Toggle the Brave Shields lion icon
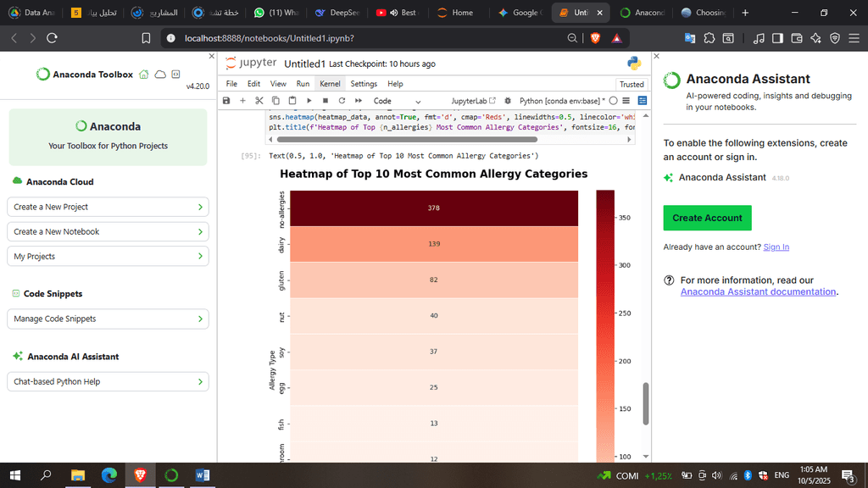The height and width of the screenshot is (488, 868). point(594,38)
